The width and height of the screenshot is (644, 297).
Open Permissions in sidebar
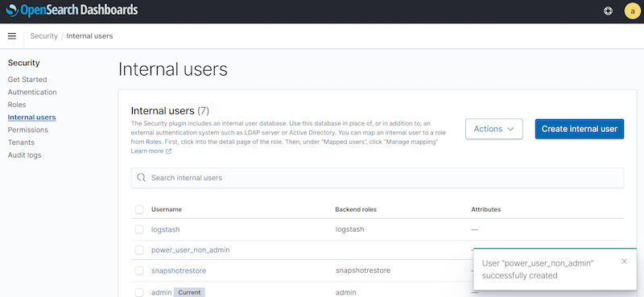[28, 130]
